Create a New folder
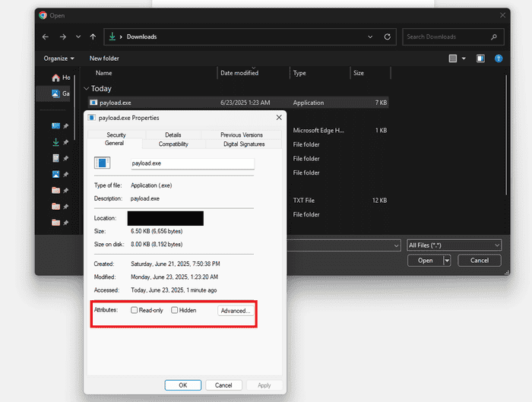The height and width of the screenshot is (402, 532). [x=104, y=59]
